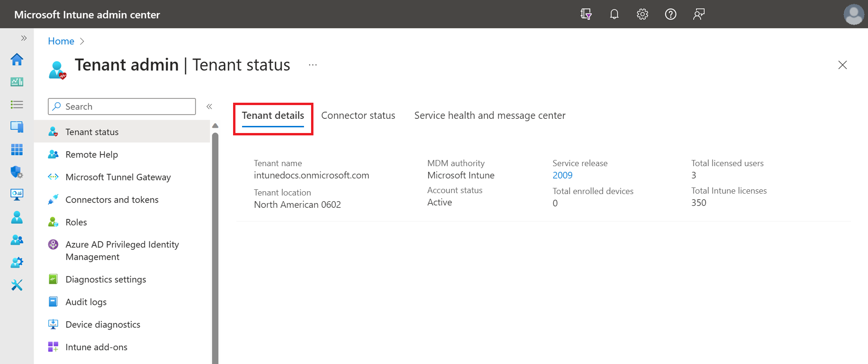
Task: Click the Microsoft Intune admin center title
Action: (x=87, y=15)
